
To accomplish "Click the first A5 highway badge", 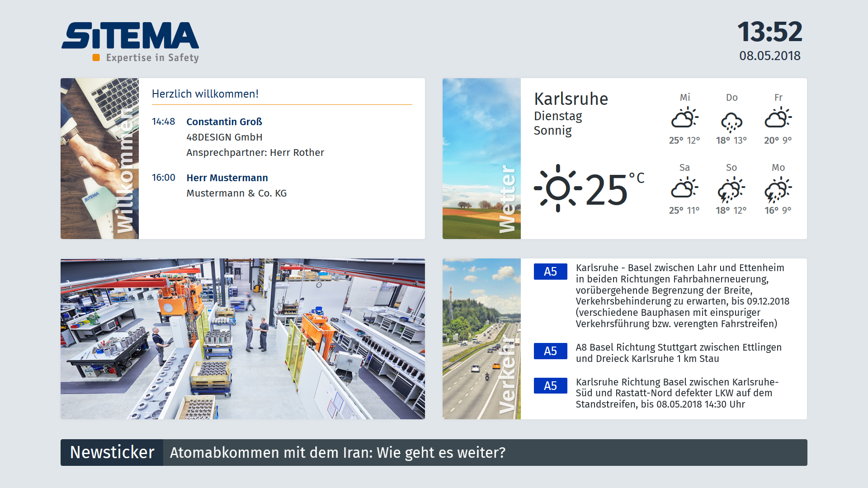I will [x=550, y=272].
